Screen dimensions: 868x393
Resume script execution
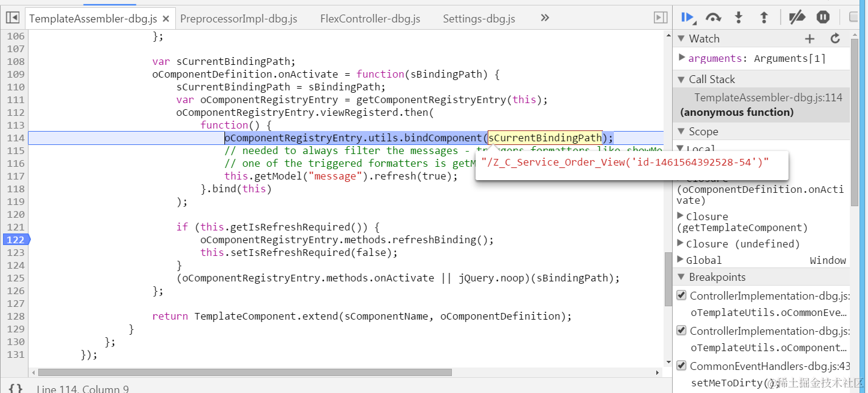click(x=688, y=18)
